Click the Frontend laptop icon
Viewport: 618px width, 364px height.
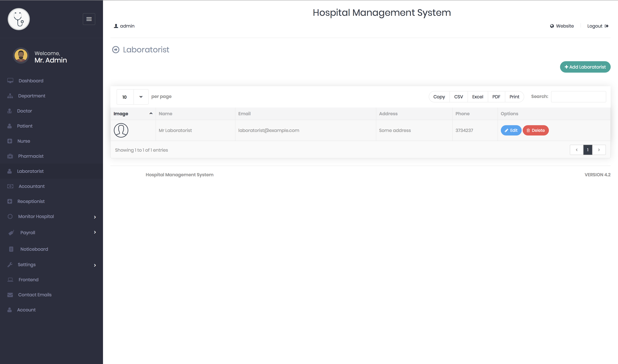[10, 280]
